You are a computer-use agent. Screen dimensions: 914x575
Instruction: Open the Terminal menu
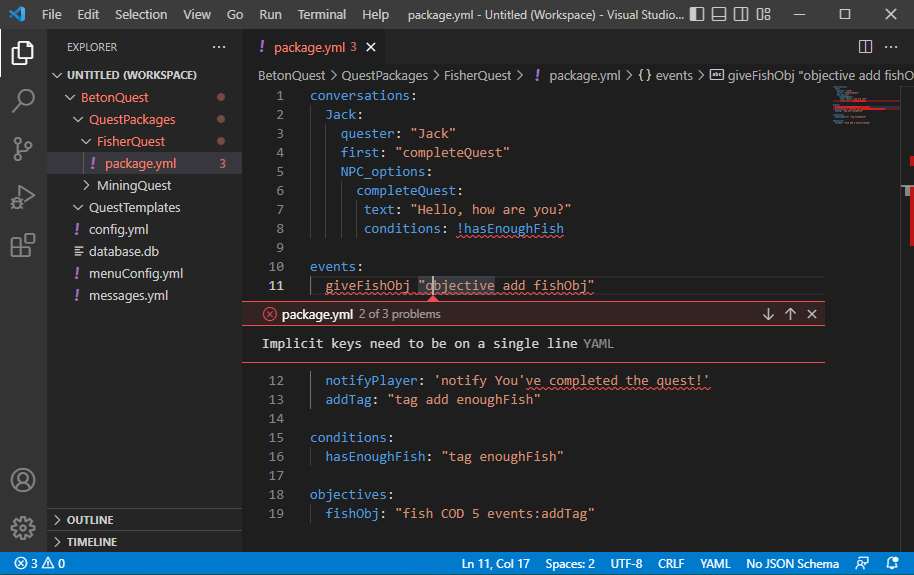(x=322, y=15)
